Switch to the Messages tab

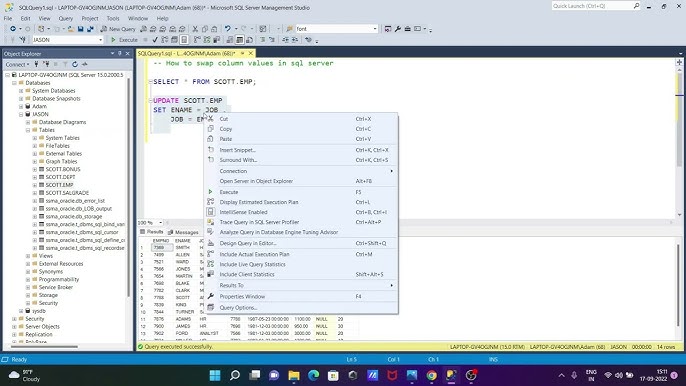pyautogui.click(x=183, y=232)
